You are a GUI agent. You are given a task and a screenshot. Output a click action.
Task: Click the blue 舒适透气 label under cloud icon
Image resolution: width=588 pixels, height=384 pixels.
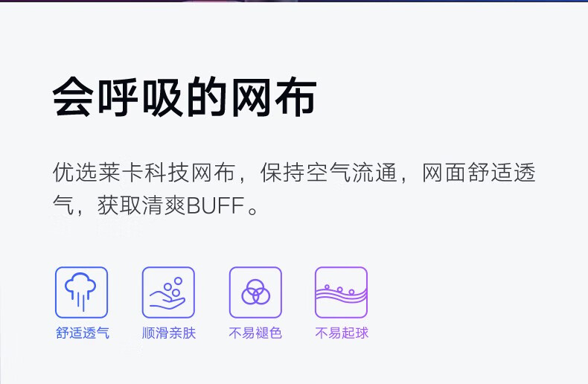click(x=83, y=333)
